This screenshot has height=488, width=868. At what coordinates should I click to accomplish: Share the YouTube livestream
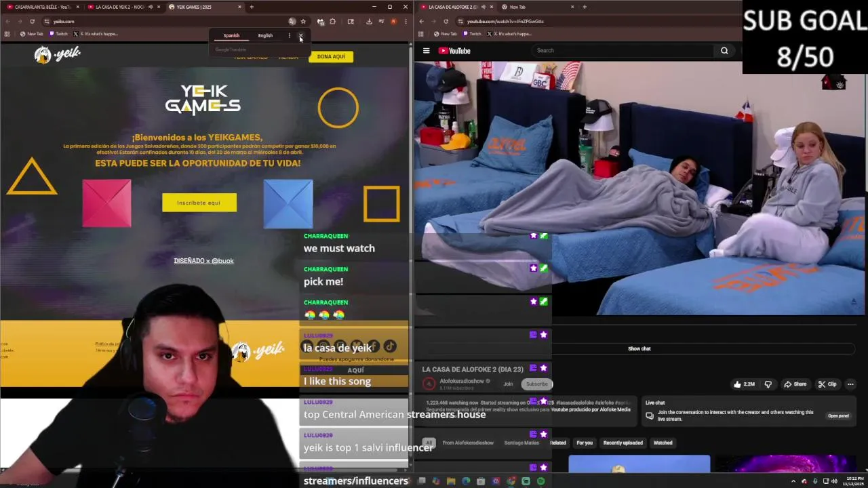[795, 384]
